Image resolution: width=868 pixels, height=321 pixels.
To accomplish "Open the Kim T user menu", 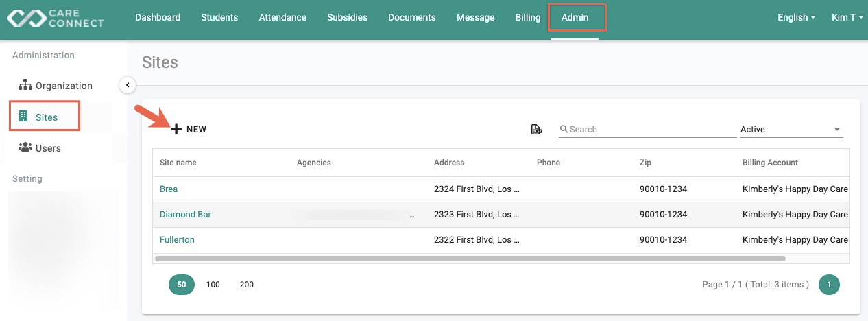I will [x=849, y=17].
